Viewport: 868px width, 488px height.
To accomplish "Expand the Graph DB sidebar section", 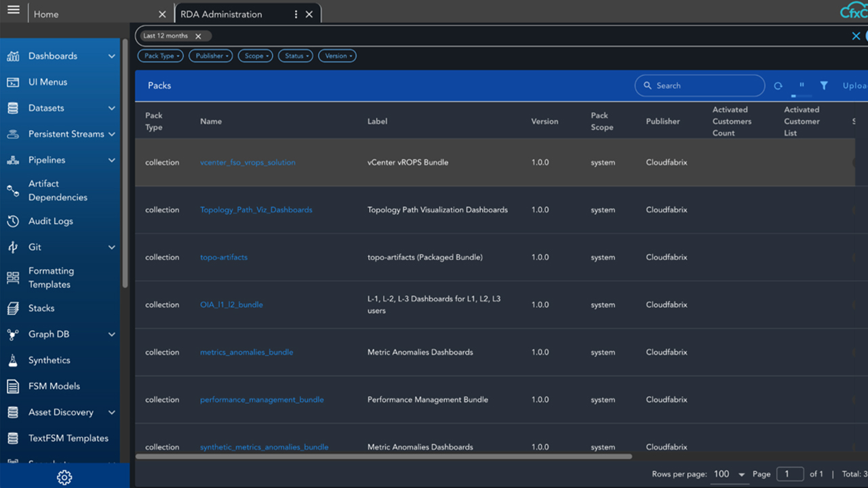I will pos(112,334).
